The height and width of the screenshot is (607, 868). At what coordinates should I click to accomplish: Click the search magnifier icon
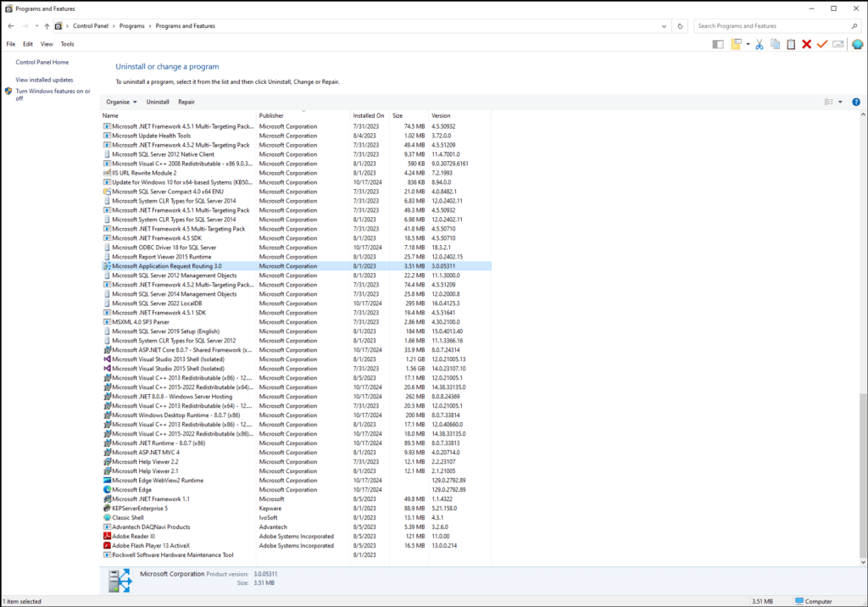click(854, 26)
